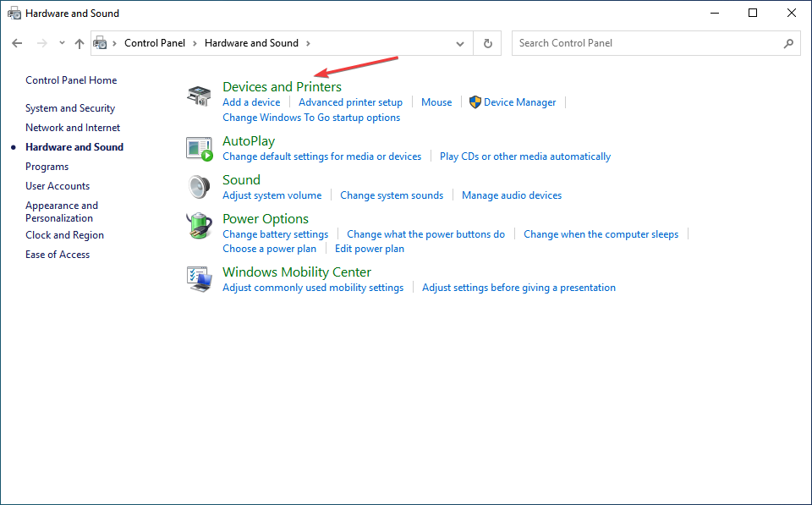Click Adjust system volume
Screen dimensions: 812x505
[272, 195]
